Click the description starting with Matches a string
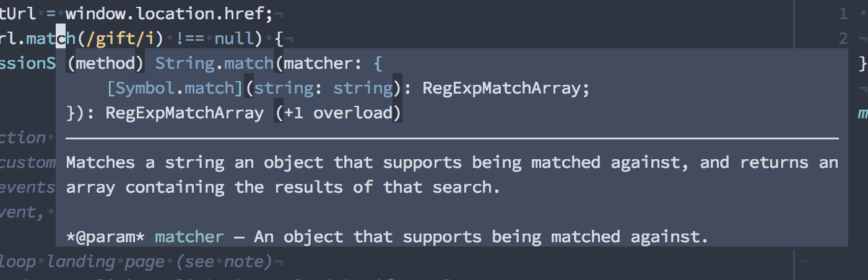The height and width of the screenshot is (280, 868). click(452, 175)
